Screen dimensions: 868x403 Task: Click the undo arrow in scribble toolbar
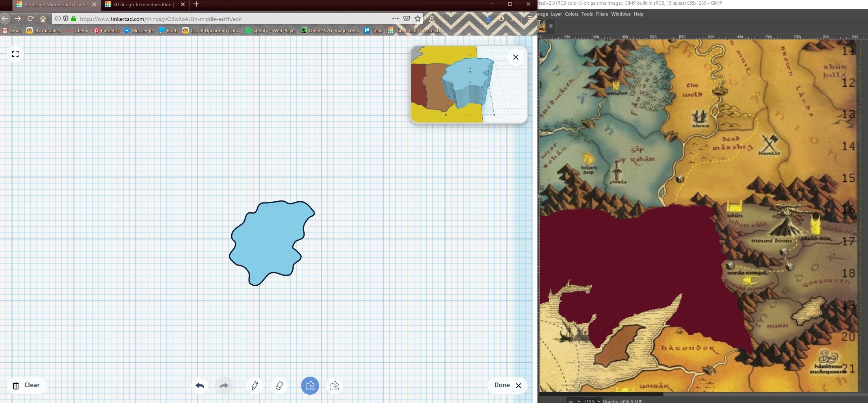coord(200,386)
